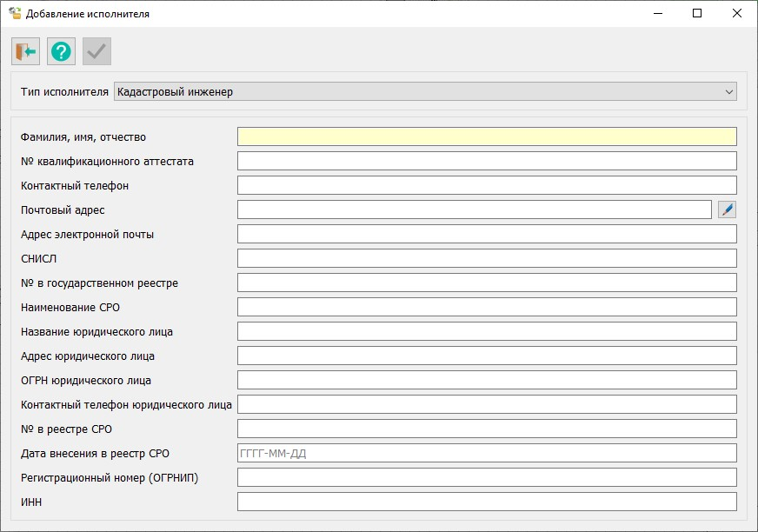Open help via the question mark icon

click(61, 51)
